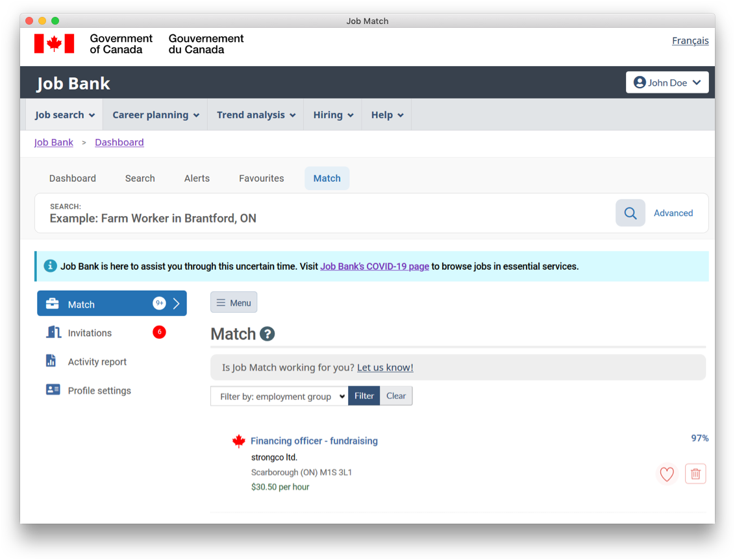Click the Canada flag logo
This screenshot has width=735, height=560.
coord(54,43)
